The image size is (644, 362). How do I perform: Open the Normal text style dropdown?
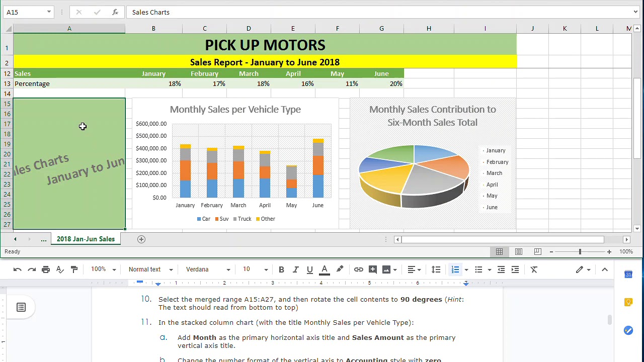150,269
